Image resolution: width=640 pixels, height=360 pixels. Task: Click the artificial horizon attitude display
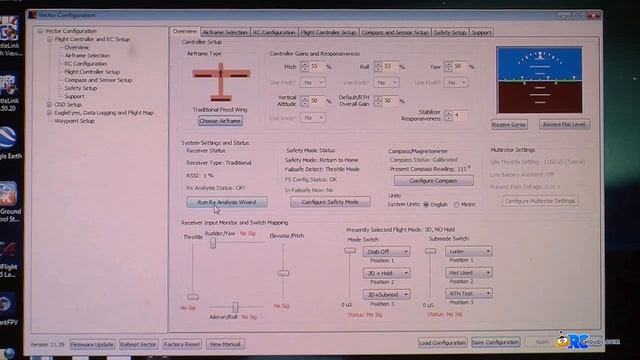(x=539, y=80)
